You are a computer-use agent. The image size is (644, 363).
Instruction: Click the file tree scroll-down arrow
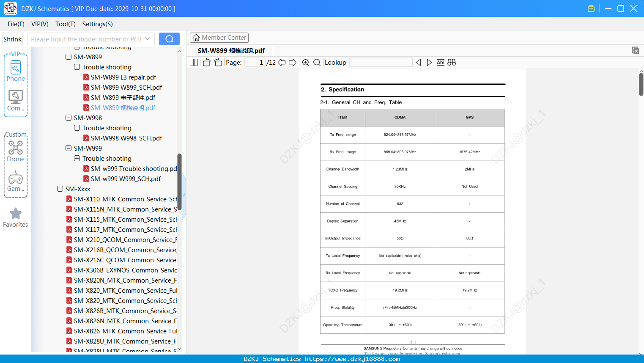179,349
